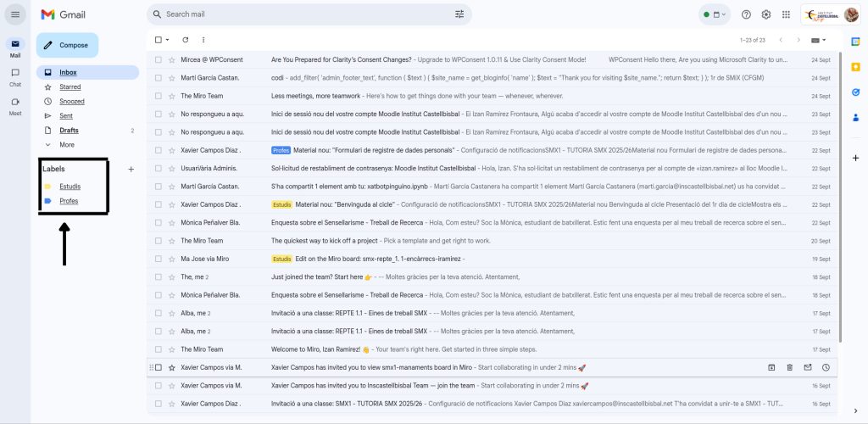The image size is (868, 424).
Task: Star the Mircea @ WPConsent email
Action: coord(172,60)
